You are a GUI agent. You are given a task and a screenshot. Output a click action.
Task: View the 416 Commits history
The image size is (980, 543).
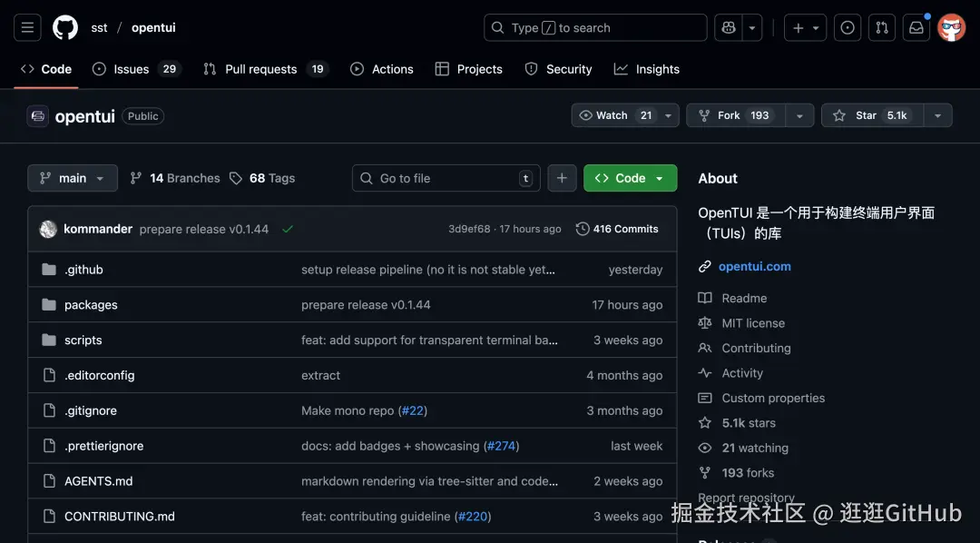click(x=617, y=229)
